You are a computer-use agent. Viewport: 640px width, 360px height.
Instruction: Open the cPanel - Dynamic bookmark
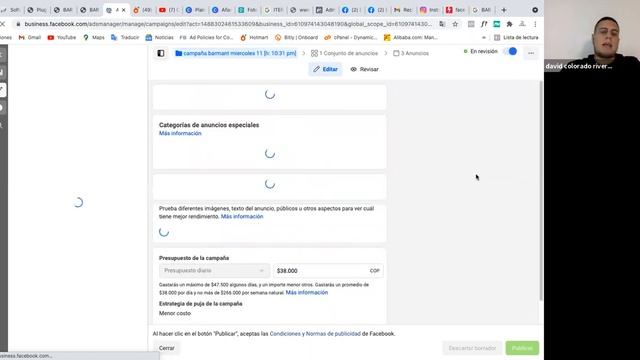point(351,37)
